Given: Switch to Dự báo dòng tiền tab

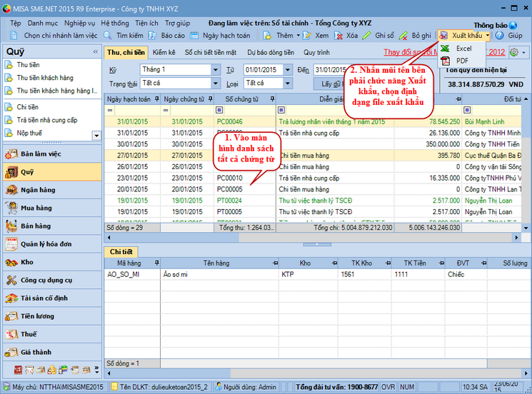Looking at the screenshot, I should point(271,52).
